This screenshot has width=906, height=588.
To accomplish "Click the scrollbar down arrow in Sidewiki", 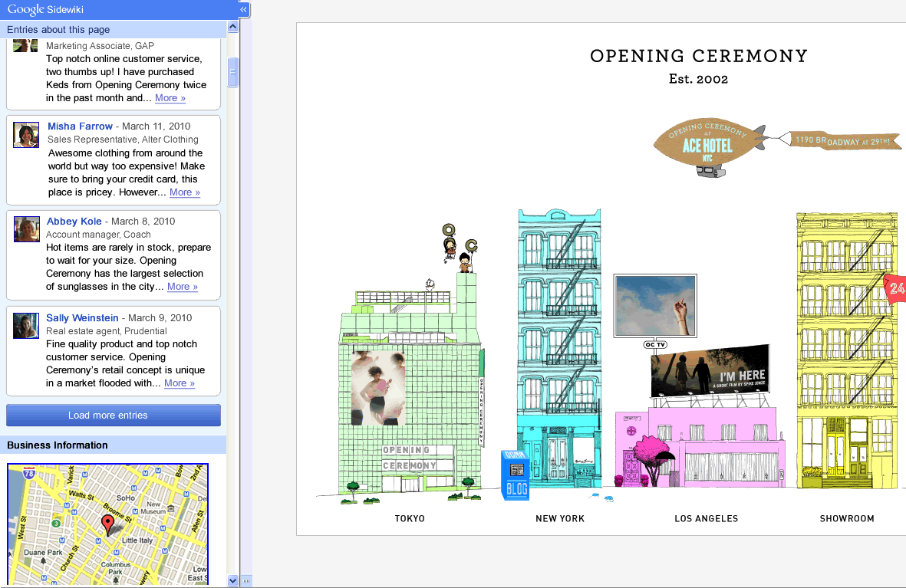I will [233, 580].
